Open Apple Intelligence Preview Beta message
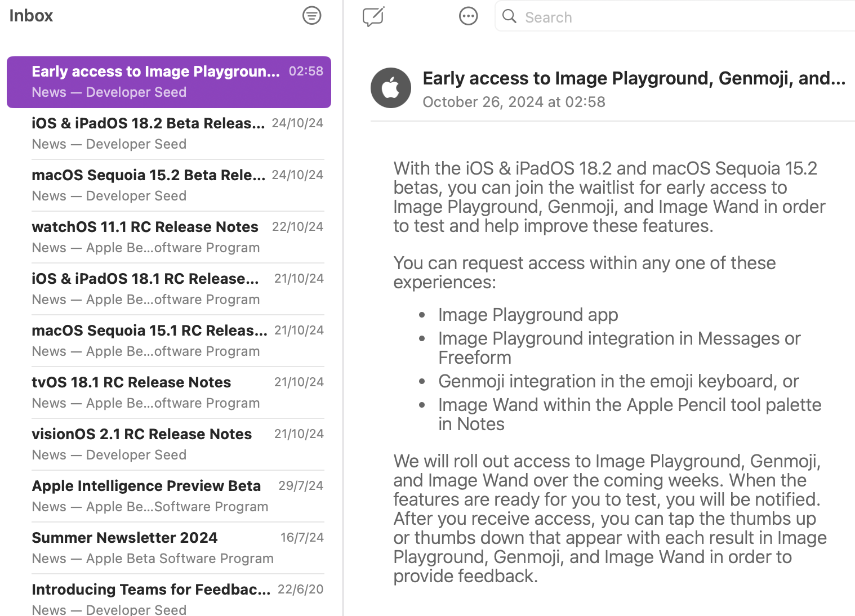The height and width of the screenshot is (616, 855). 169,496
